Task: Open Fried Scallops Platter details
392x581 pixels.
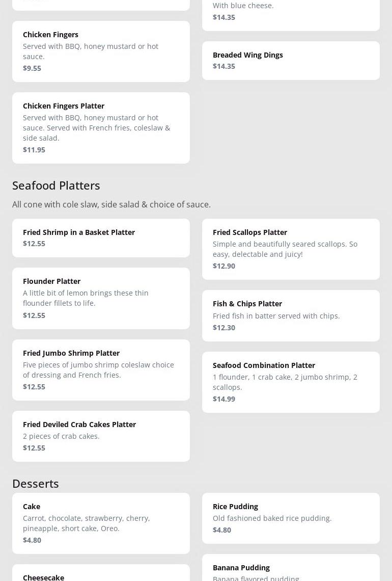Action: tap(291, 249)
